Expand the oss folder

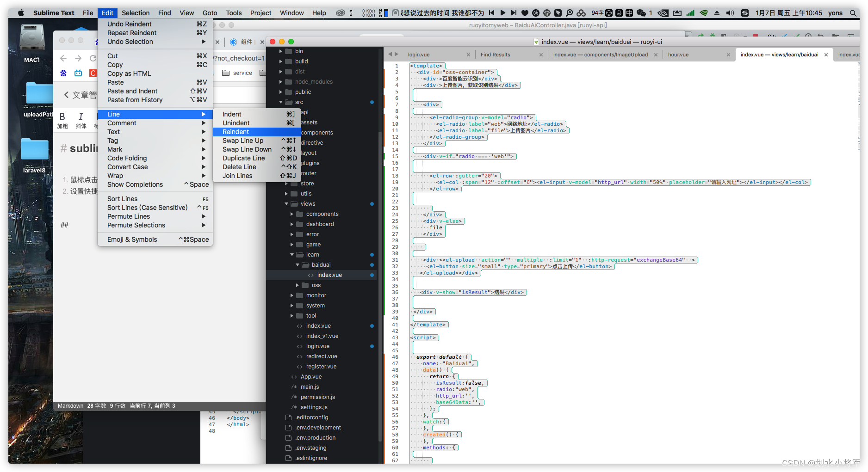(x=297, y=285)
